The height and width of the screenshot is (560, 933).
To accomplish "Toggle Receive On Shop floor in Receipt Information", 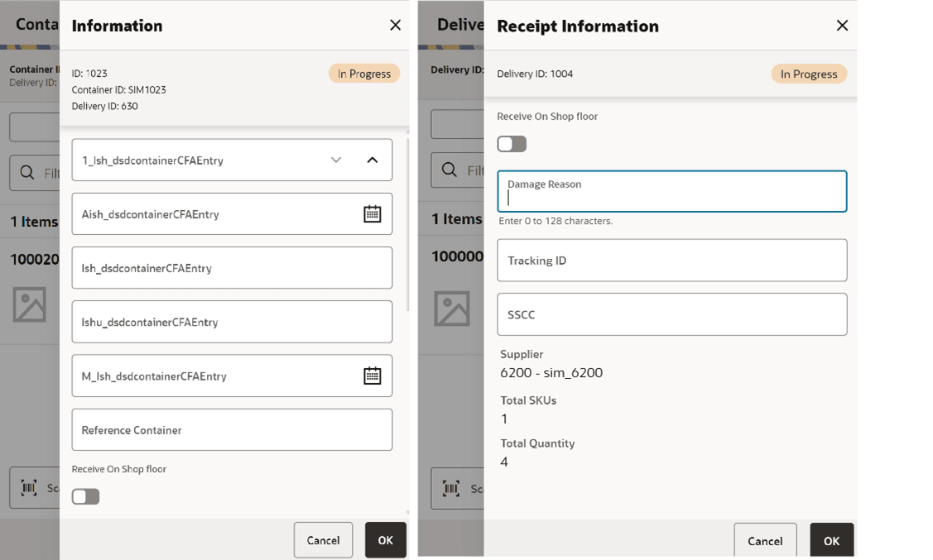I will [512, 144].
